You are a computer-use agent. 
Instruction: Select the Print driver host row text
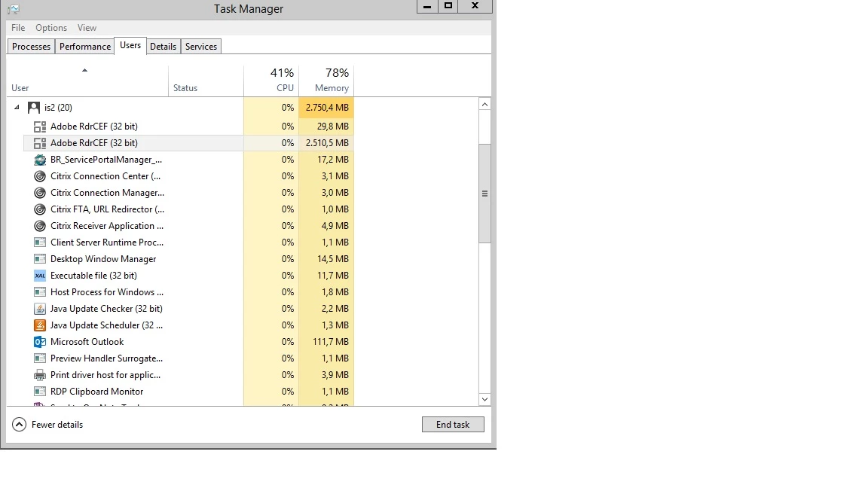[x=105, y=375]
